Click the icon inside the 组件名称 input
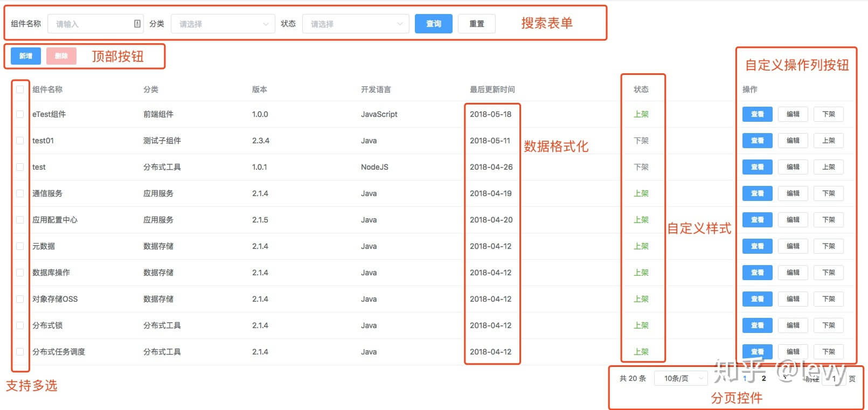 click(137, 24)
